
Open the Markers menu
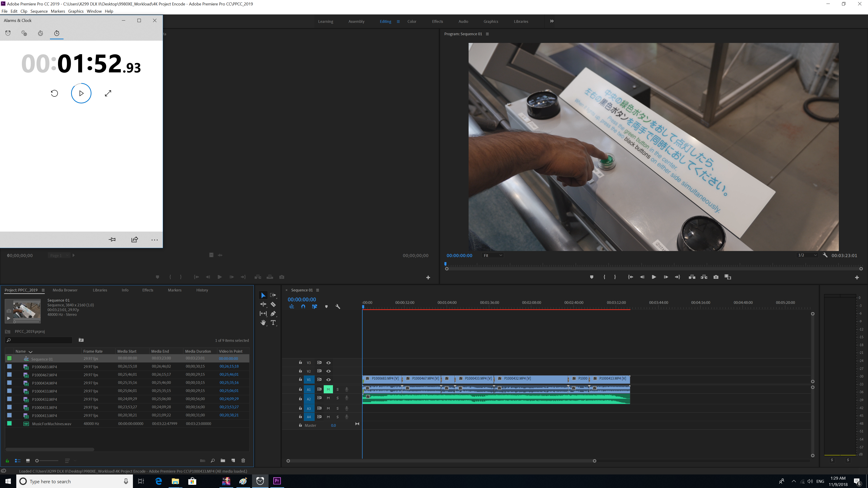[58, 11]
